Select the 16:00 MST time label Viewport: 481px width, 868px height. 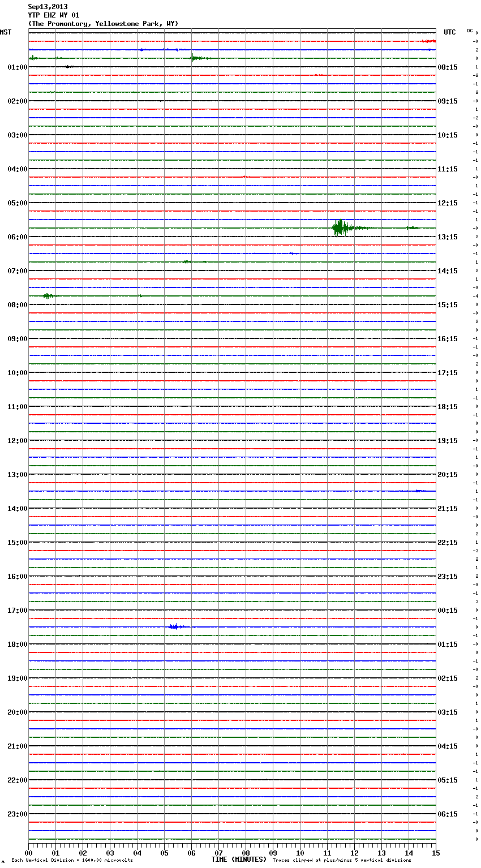pyautogui.click(x=18, y=577)
